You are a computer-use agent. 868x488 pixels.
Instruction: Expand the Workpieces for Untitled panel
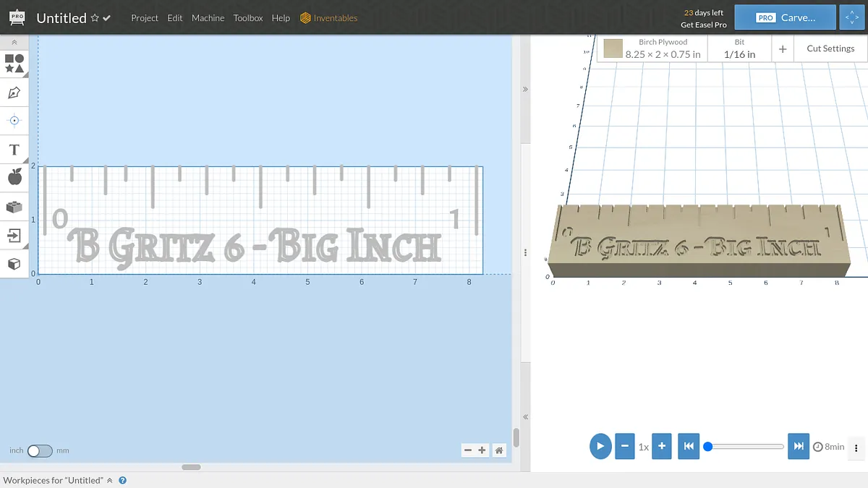(x=110, y=481)
